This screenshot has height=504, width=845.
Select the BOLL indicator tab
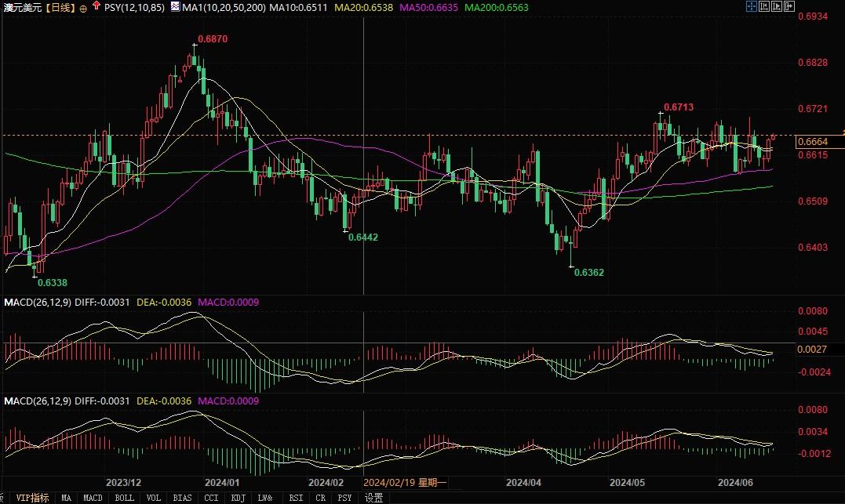[x=124, y=498]
